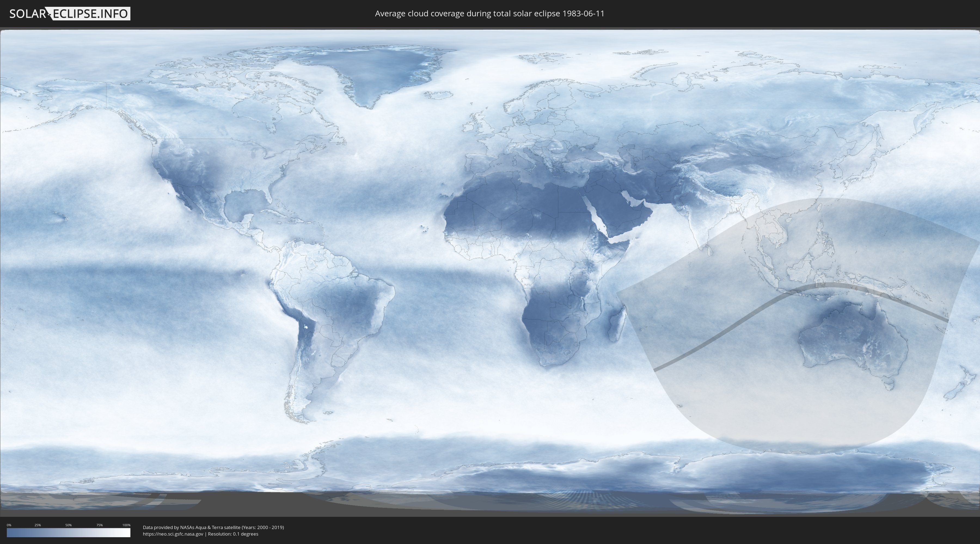Click the NASA Aqua & Terra data credit
This screenshot has height=544, width=980.
point(213,527)
